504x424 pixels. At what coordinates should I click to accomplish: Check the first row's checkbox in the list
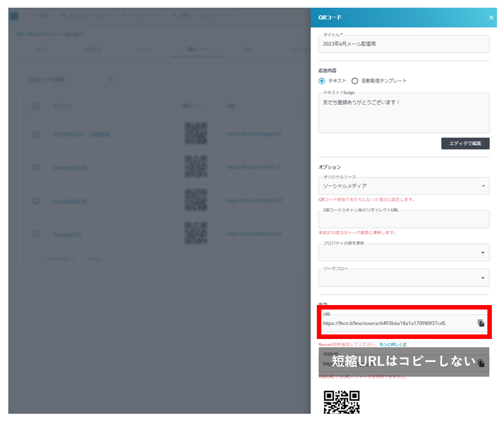(36, 134)
